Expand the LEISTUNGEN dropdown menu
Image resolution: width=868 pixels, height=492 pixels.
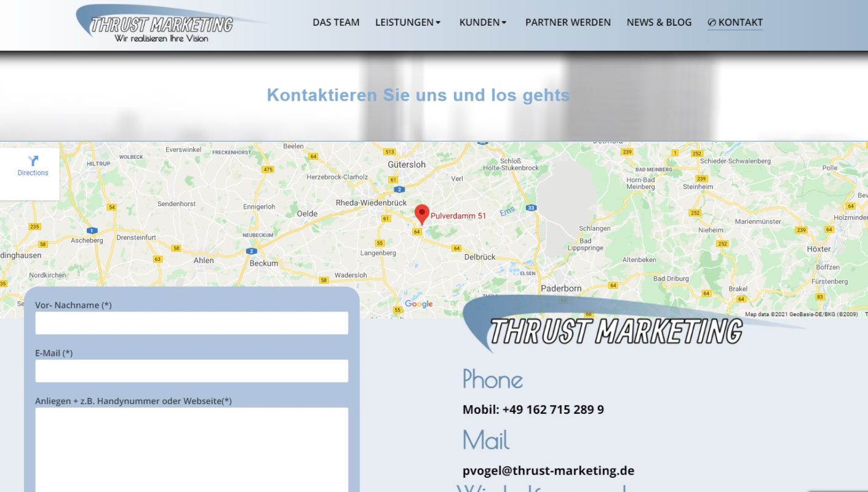coord(408,22)
